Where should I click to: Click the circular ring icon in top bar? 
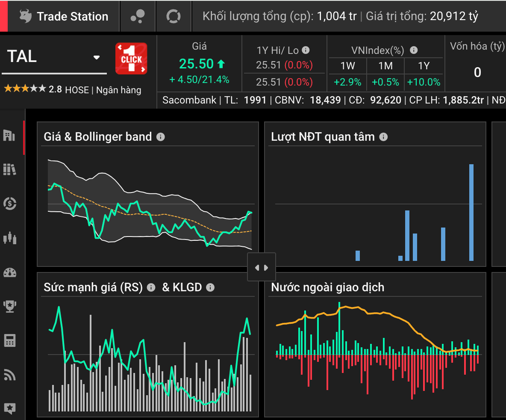[174, 17]
